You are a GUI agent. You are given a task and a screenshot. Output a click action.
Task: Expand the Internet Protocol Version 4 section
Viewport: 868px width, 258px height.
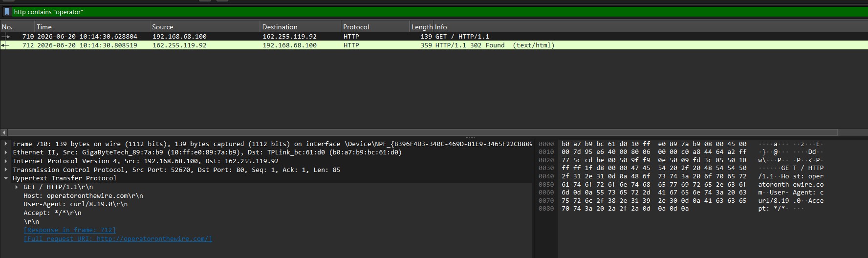[x=6, y=161]
